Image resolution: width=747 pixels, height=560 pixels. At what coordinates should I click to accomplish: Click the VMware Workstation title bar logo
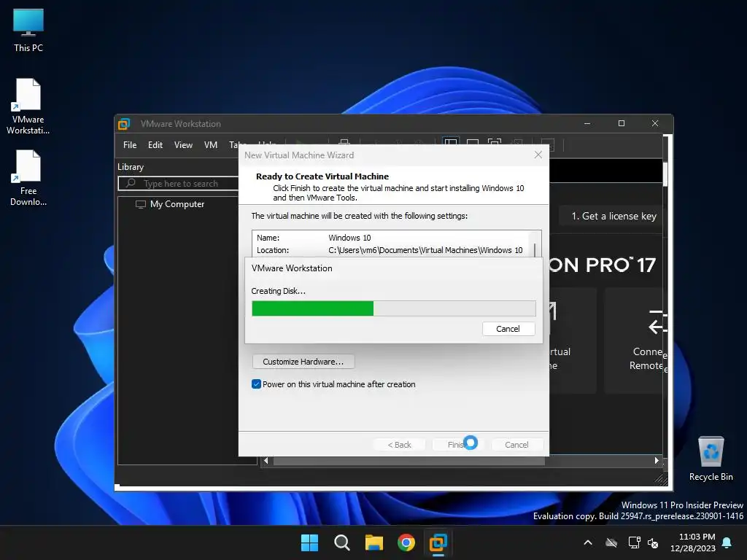coord(124,124)
